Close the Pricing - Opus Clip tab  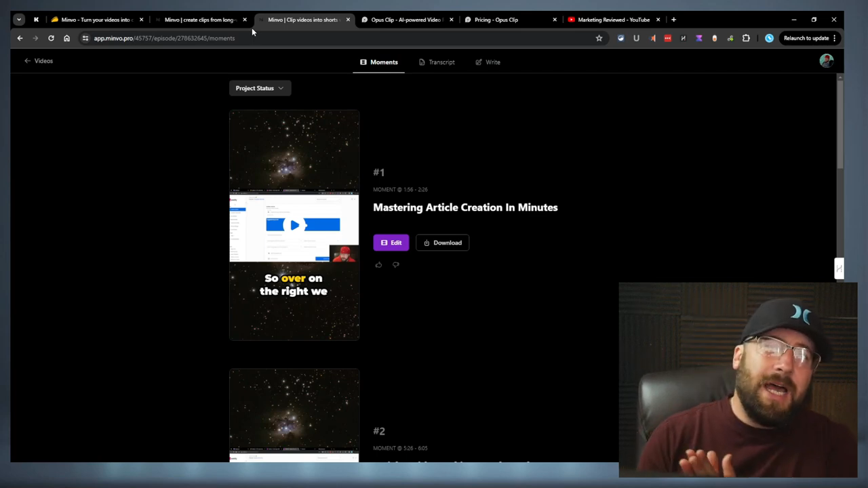(555, 20)
